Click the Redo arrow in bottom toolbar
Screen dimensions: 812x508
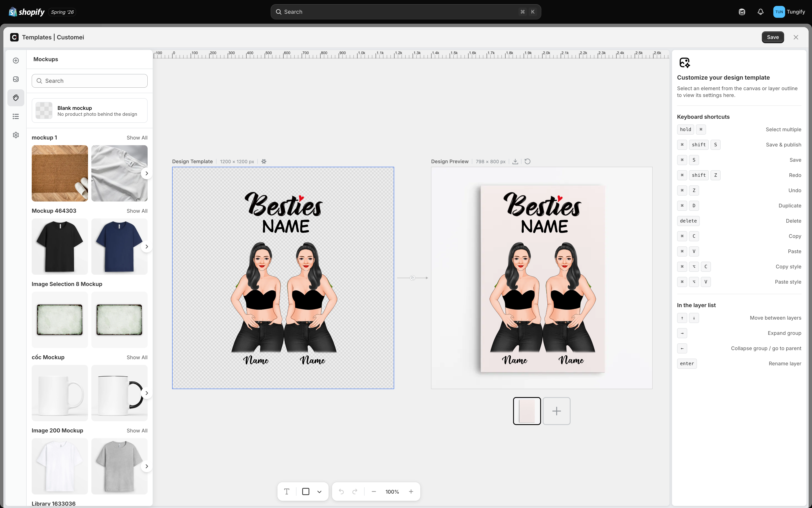coord(355,491)
